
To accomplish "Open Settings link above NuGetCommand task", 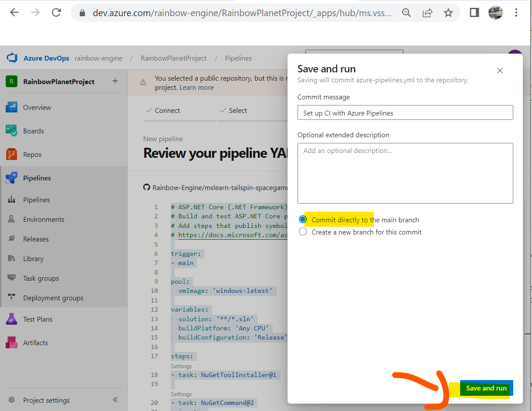I will click(x=181, y=394).
